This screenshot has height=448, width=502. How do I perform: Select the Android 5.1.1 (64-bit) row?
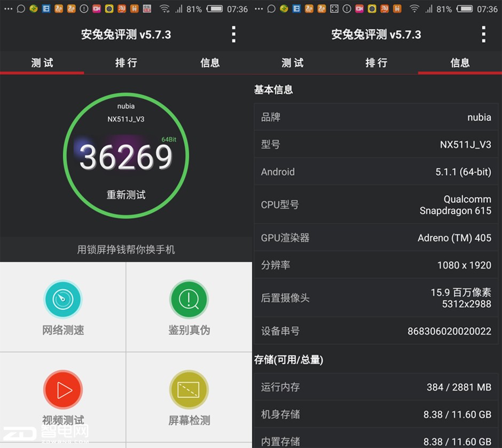[376, 171]
